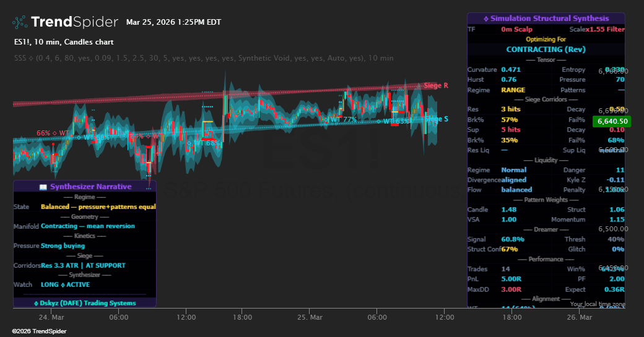Click the Your local time zone note
Screen dimensions: 644x337
pos(598,304)
